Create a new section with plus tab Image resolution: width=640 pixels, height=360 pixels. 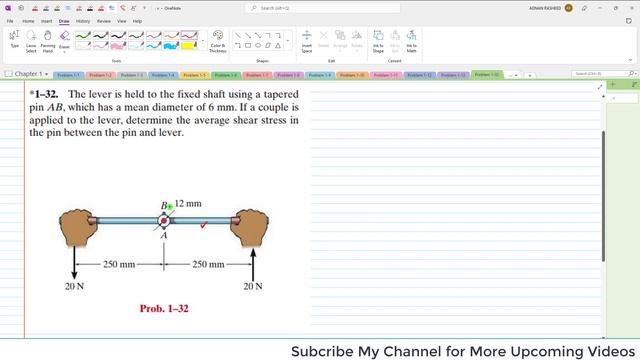(x=529, y=76)
